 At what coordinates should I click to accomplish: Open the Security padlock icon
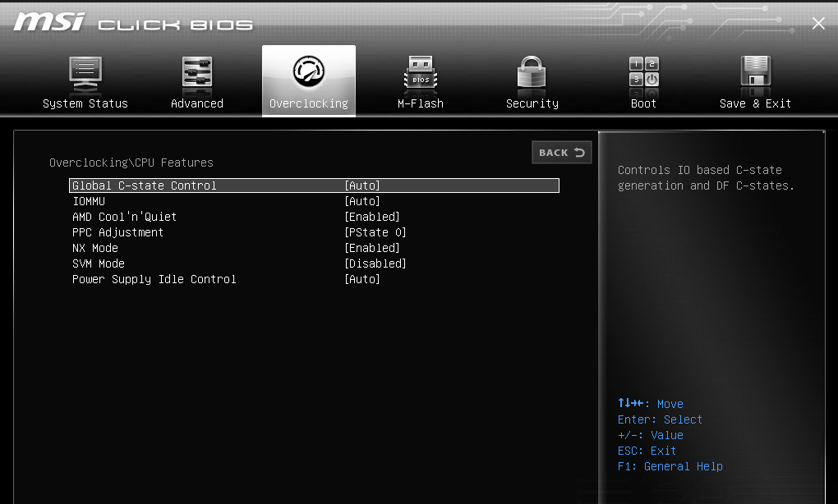532,72
